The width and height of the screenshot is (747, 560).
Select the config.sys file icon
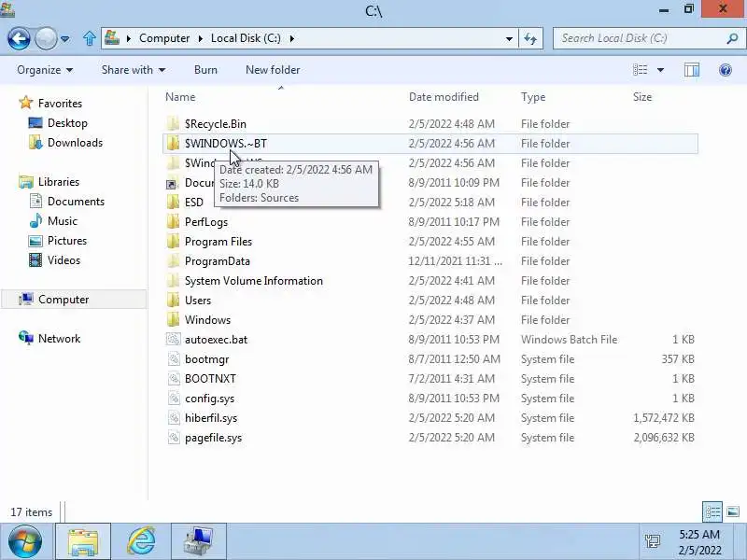(174, 399)
